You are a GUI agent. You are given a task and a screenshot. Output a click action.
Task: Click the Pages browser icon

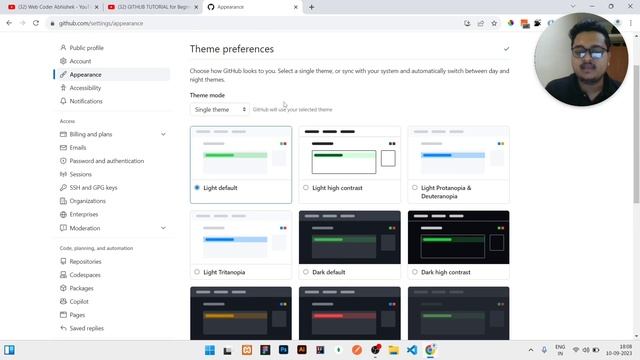(x=63, y=315)
